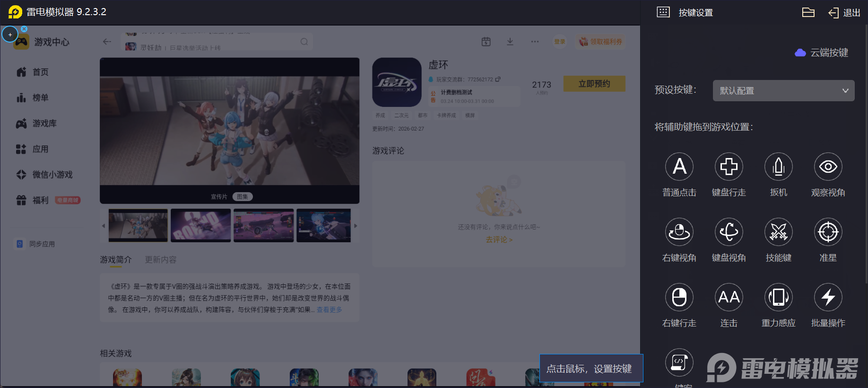Copy the player group number 772562172
Image resolution: width=868 pixels, height=388 pixels.
[x=498, y=79]
